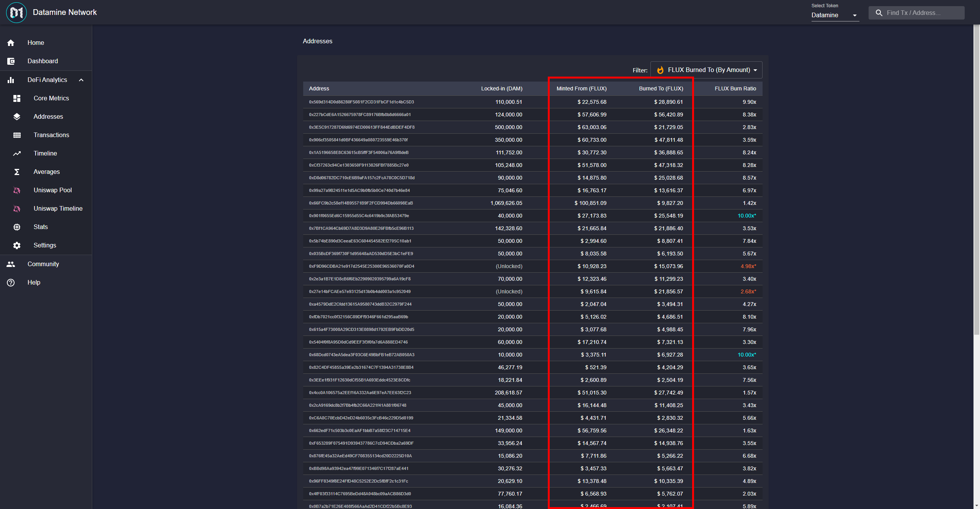Open address 0x227bCdE6A1526675978FC89176Bfb8b8d6666a01
The height and width of the screenshot is (509, 980).
click(360, 115)
